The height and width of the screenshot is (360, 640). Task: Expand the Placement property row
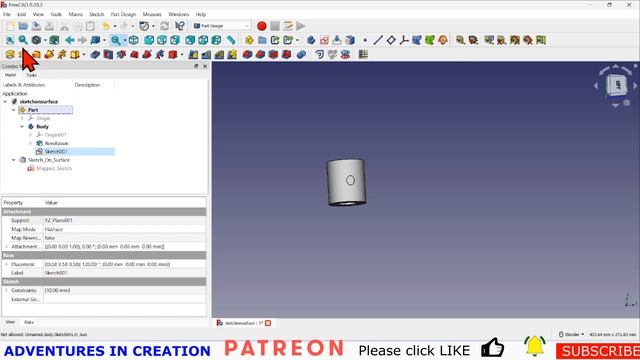6,264
